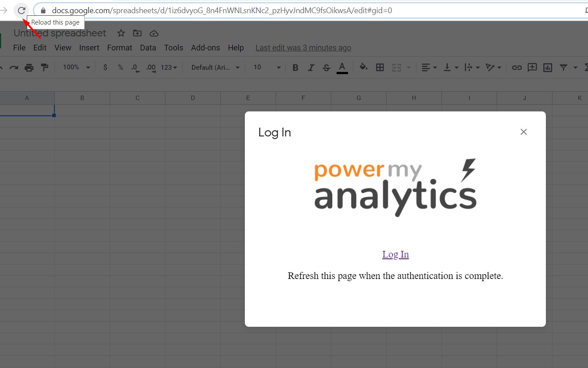Create a filter with the funnel icon
588x368 pixels.
(564, 67)
